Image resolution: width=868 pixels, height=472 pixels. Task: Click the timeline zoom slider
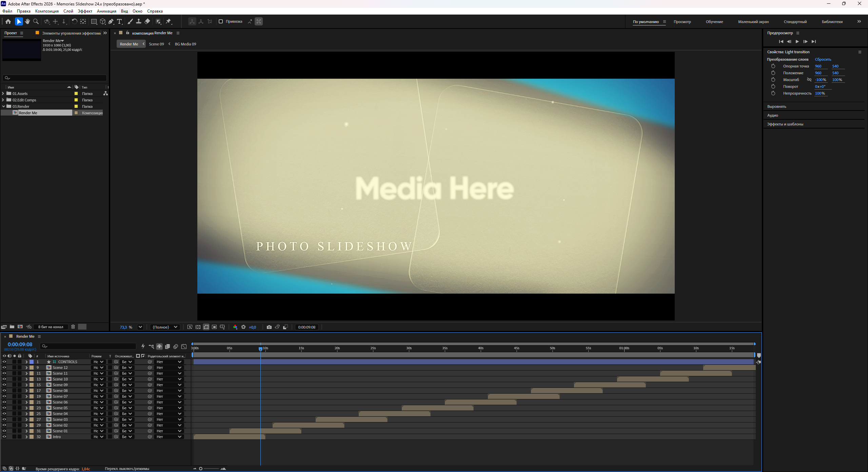pos(212,469)
